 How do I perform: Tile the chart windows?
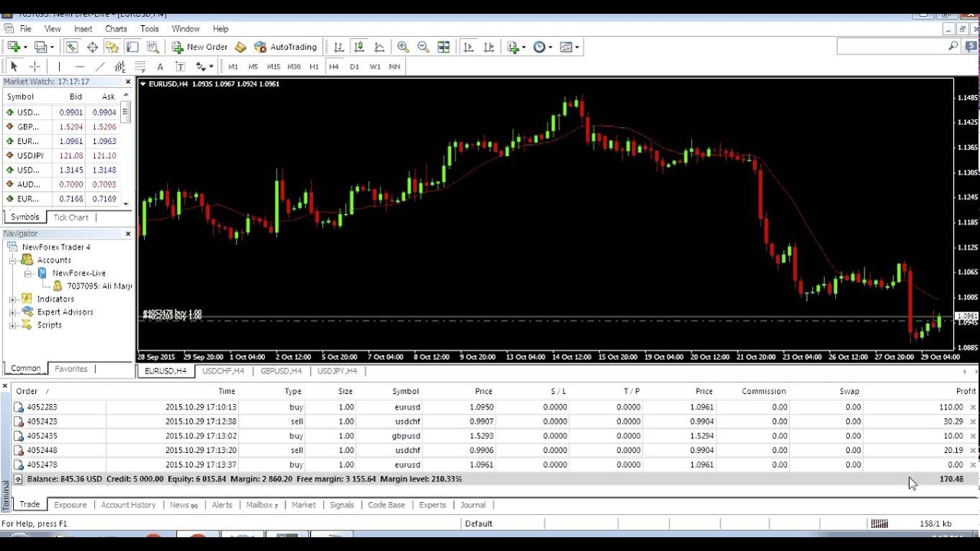point(443,47)
